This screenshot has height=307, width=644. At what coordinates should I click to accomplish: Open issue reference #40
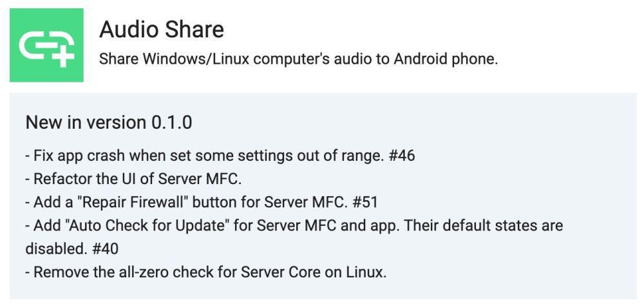coord(106,248)
